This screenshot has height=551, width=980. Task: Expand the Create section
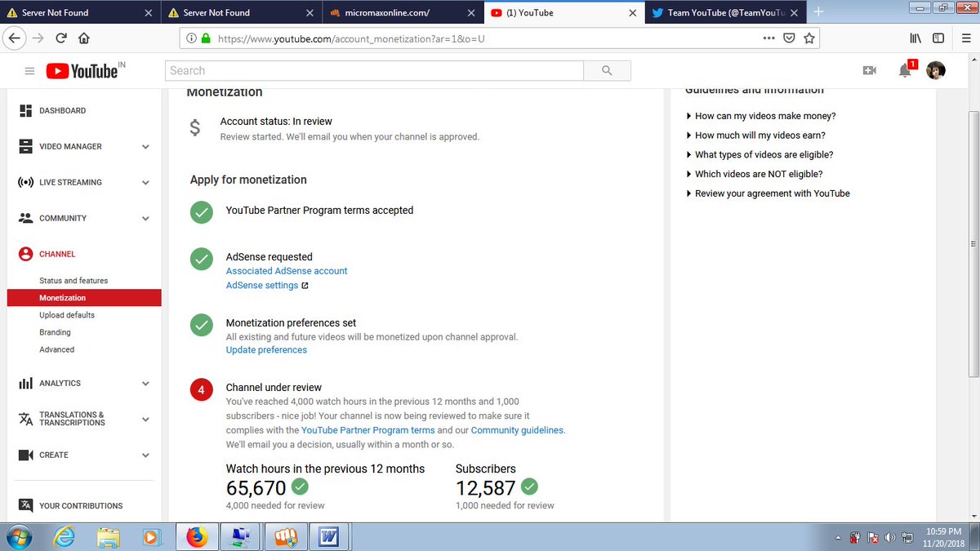pyautogui.click(x=145, y=455)
